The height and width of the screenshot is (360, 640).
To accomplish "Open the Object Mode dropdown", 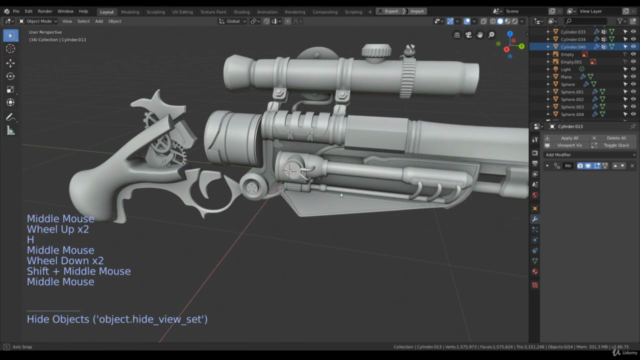I will (x=38, y=21).
